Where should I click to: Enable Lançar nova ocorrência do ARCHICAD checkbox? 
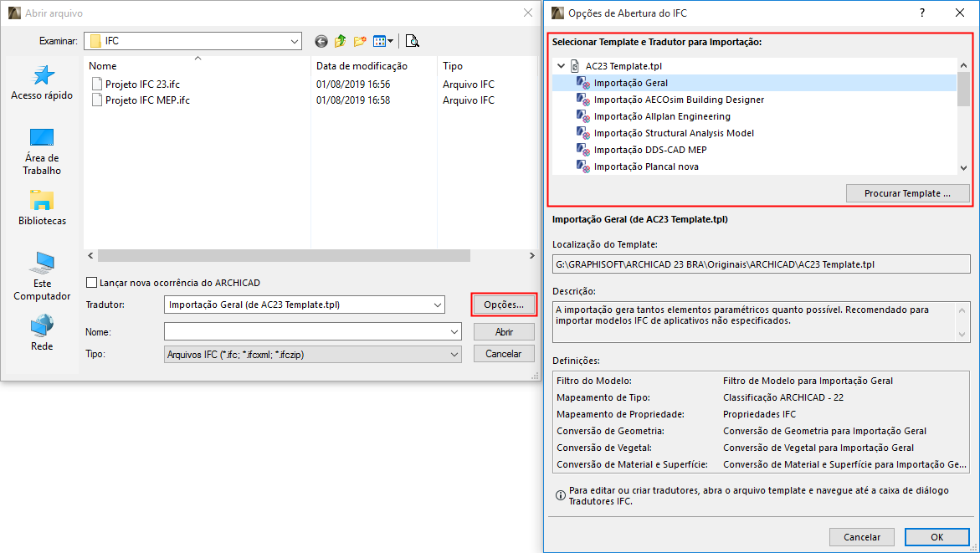coord(92,283)
